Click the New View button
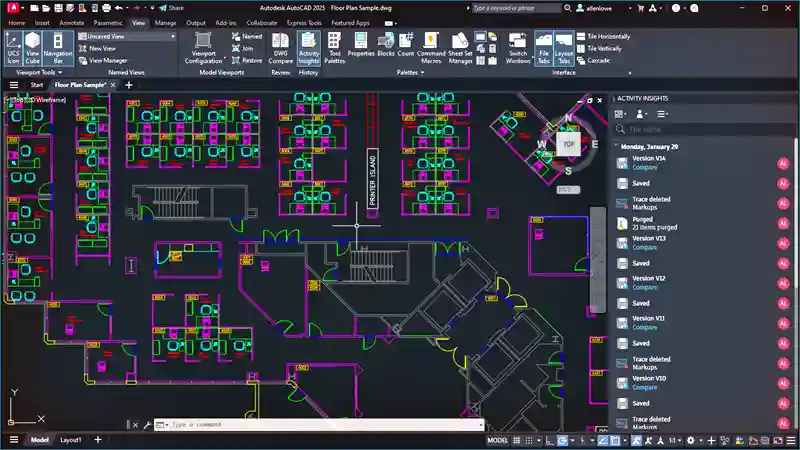The height and width of the screenshot is (450, 800). point(97,48)
